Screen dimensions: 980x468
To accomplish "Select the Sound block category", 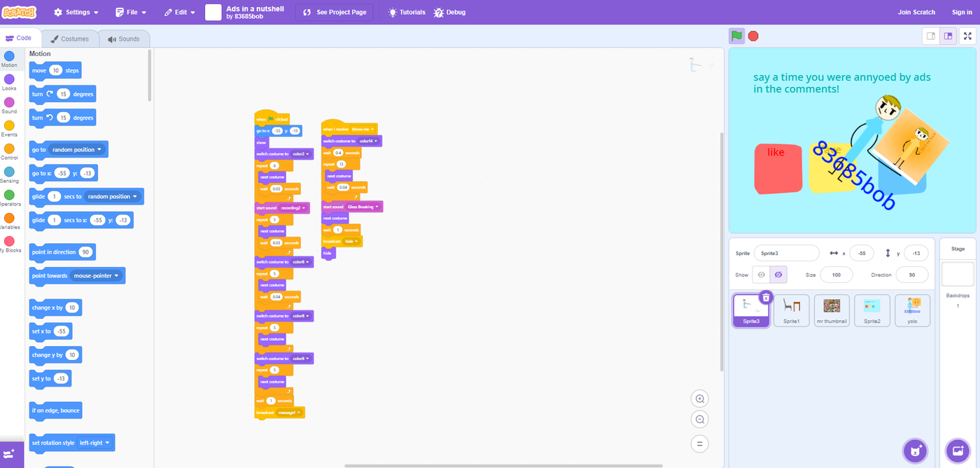I will (9, 105).
